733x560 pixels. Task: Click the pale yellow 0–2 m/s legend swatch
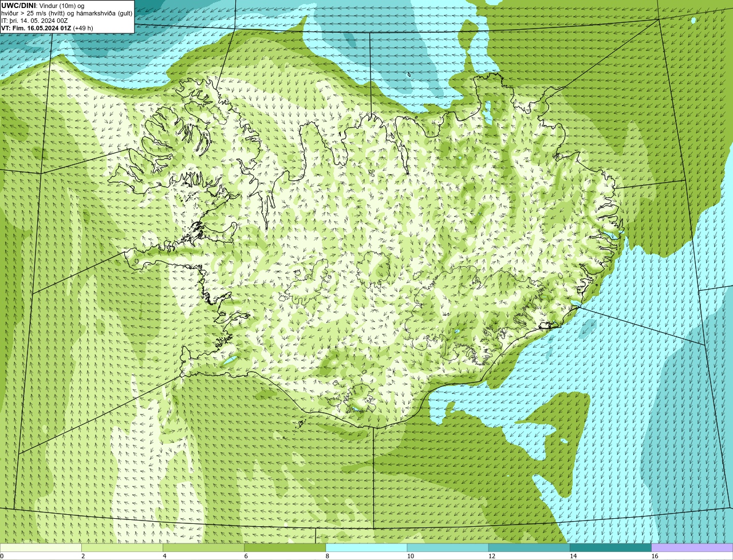pyautogui.click(x=41, y=548)
